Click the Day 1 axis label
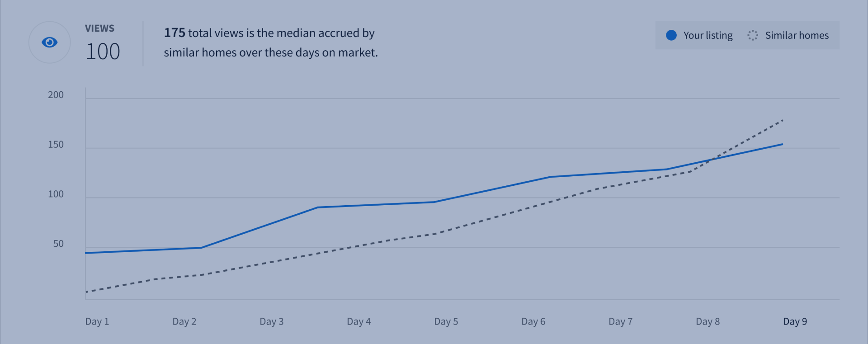Viewport: 868px width, 344px height. (x=97, y=321)
